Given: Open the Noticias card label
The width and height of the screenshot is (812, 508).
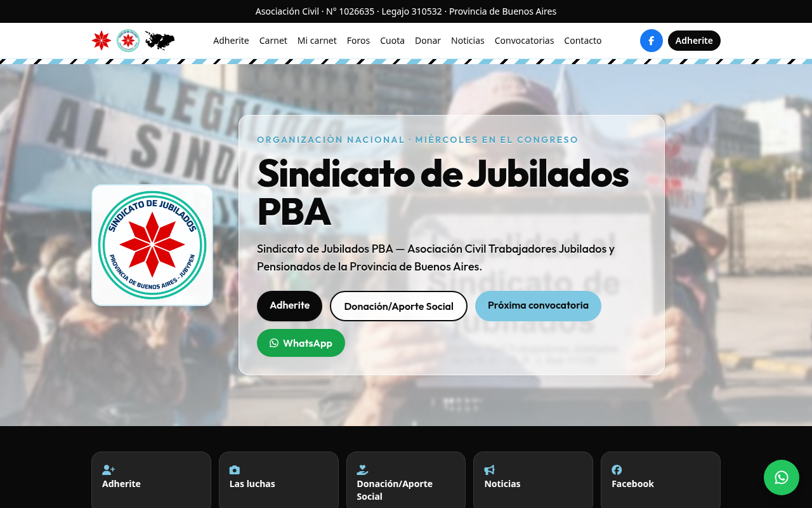Looking at the screenshot, I should click(502, 484).
